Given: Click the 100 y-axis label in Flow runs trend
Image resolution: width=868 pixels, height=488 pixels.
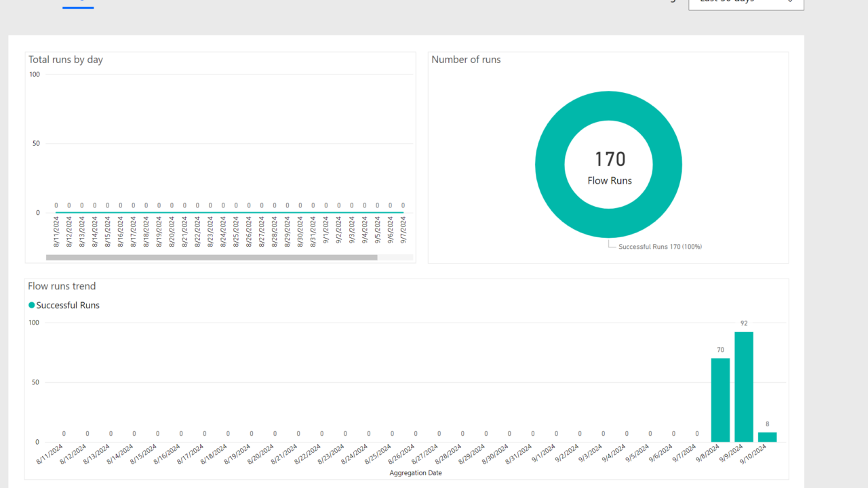Looking at the screenshot, I should click(x=34, y=323).
